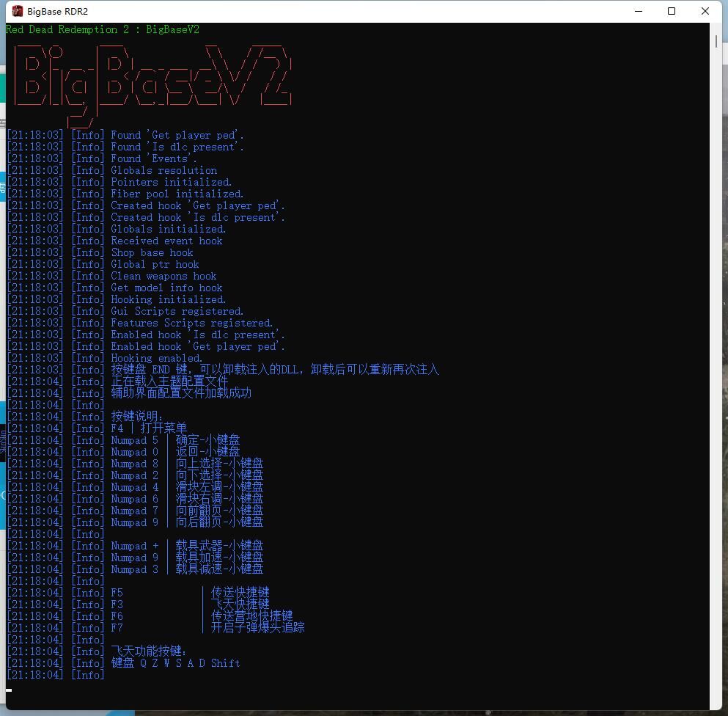728x716 pixels.
Task: Click log line "Found 'Get player ped'"
Action: pyautogui.click(x=125, y=135)
